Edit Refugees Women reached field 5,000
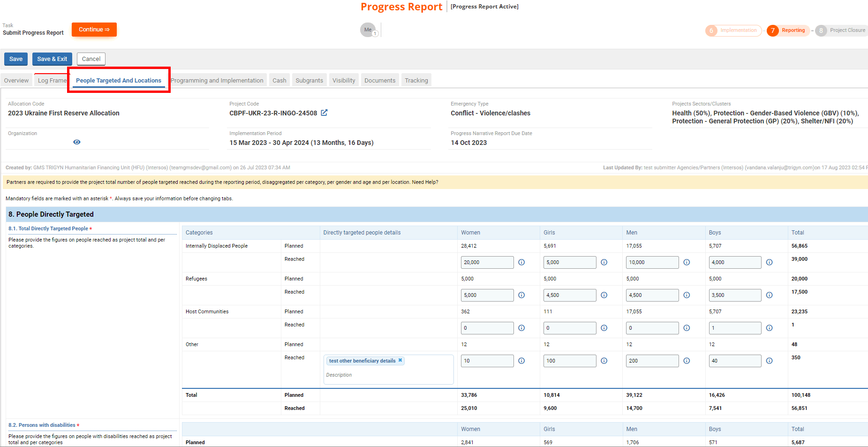The image size is (868, 447). click(487, 295)
